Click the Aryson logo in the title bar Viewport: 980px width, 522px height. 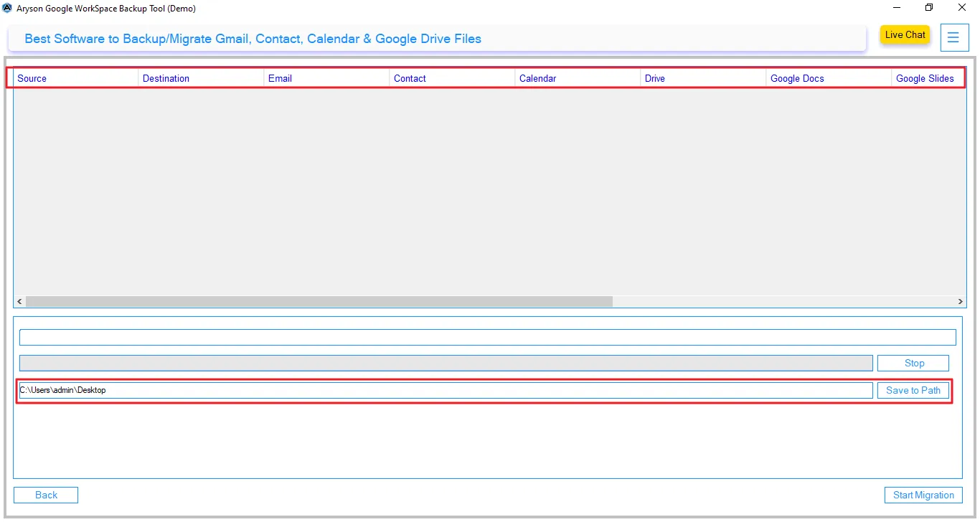7,8
